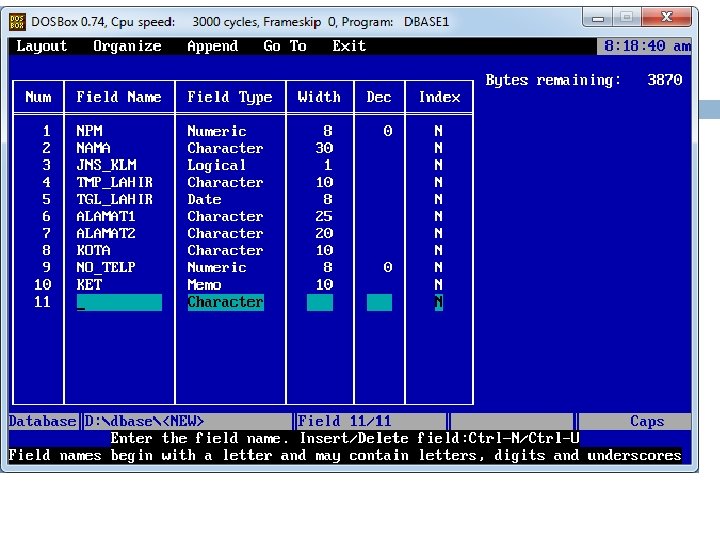
Task: Toggle the Index flag N for JNS_KLM
Action: [x=439, y=165]
